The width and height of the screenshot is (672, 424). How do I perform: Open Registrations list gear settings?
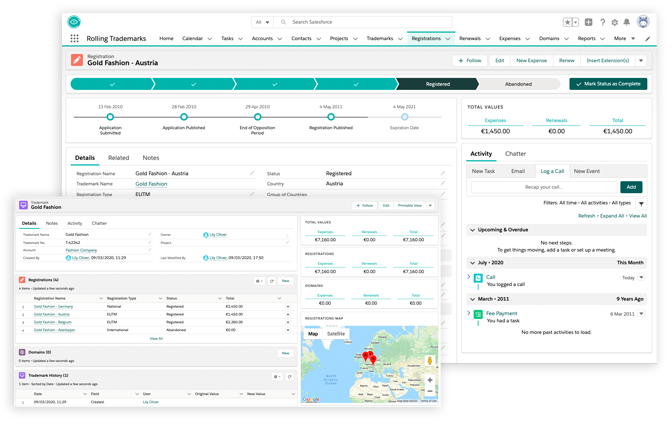[259, 281]
